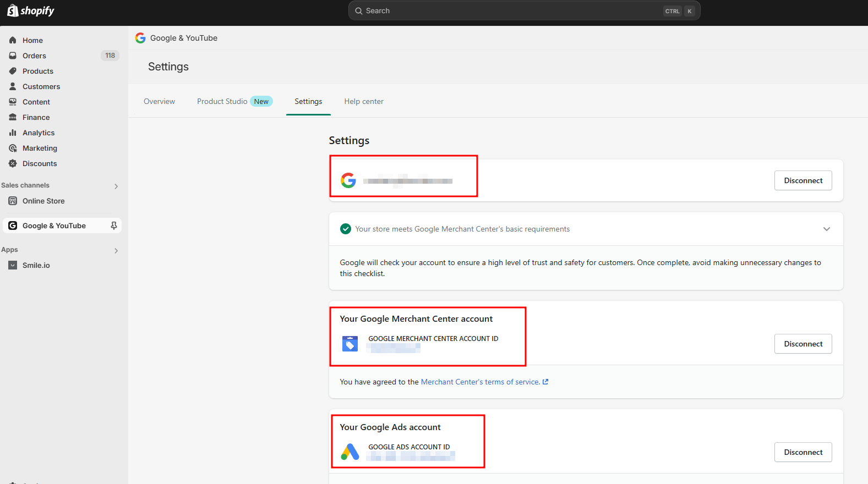Click the Online Store icon
This screenshot has width=868, height=484.
point(13,201)
